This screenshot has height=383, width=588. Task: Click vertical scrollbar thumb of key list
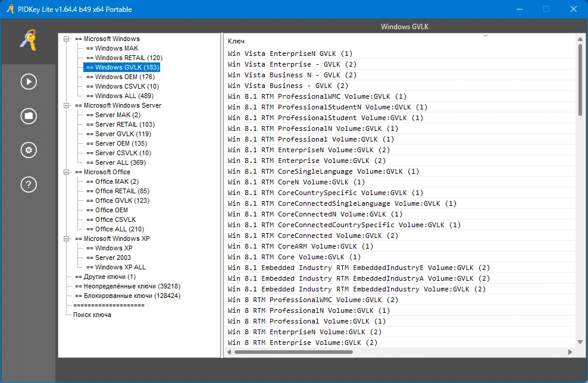(580, 80)
